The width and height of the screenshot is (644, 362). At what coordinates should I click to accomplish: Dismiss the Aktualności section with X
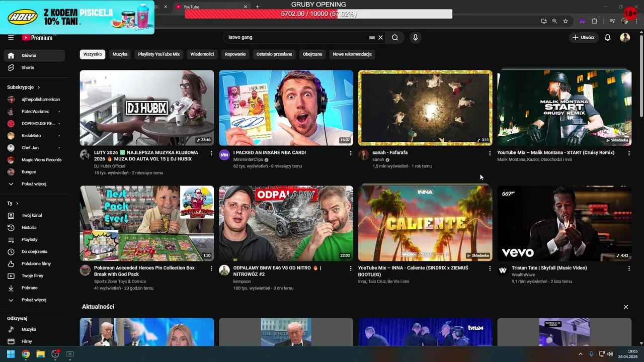(x=626, y=307)
